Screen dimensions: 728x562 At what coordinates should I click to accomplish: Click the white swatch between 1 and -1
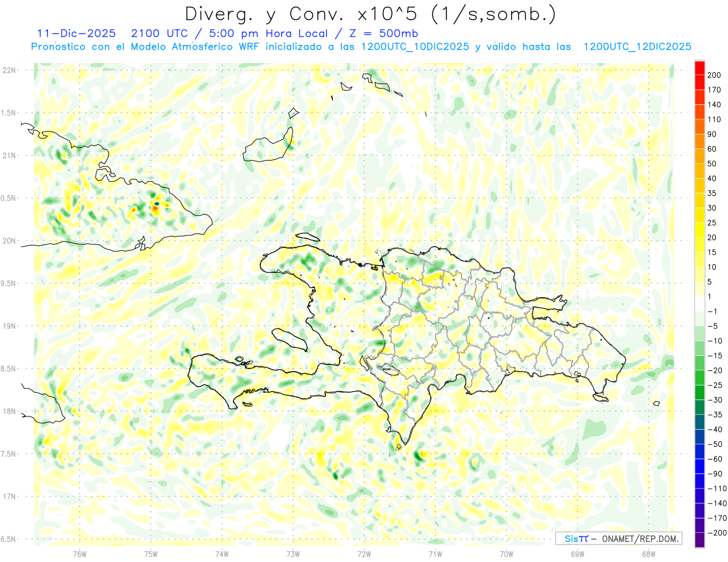tap(699, 304)
